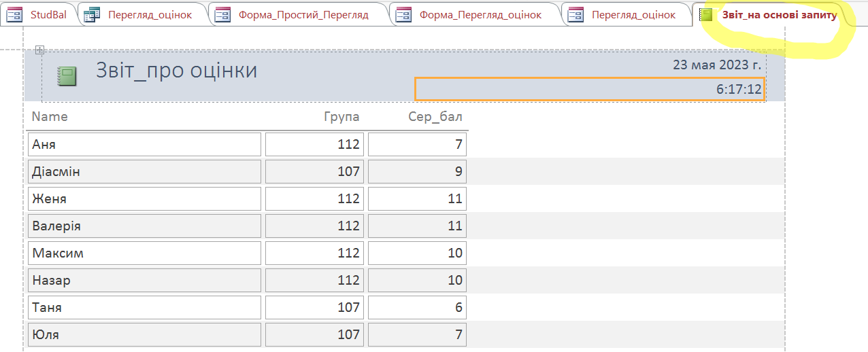Click the name cell containing Аня
Image resolution: width=868 pixels, height=352 pixels.
click(x=145, y=144)
